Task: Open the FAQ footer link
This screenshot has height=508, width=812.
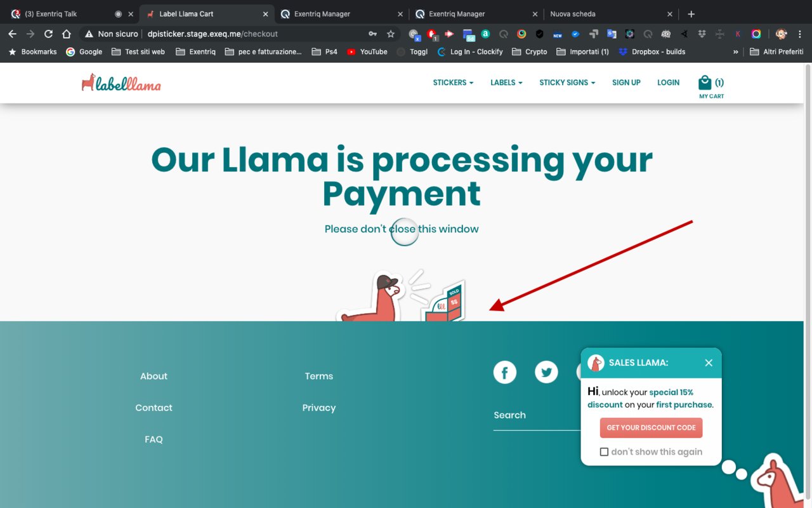Action: (x=154, y=439)
